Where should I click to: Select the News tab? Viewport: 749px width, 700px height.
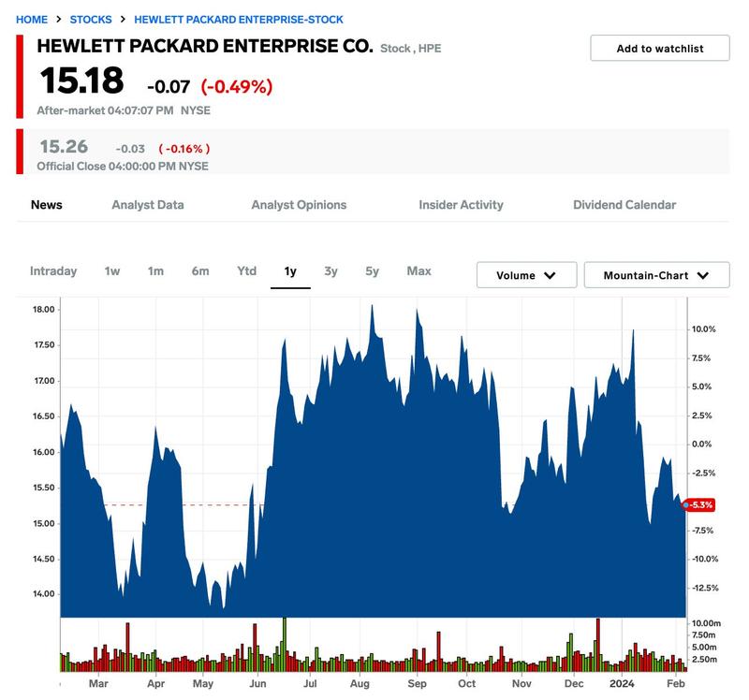[46, 205]
